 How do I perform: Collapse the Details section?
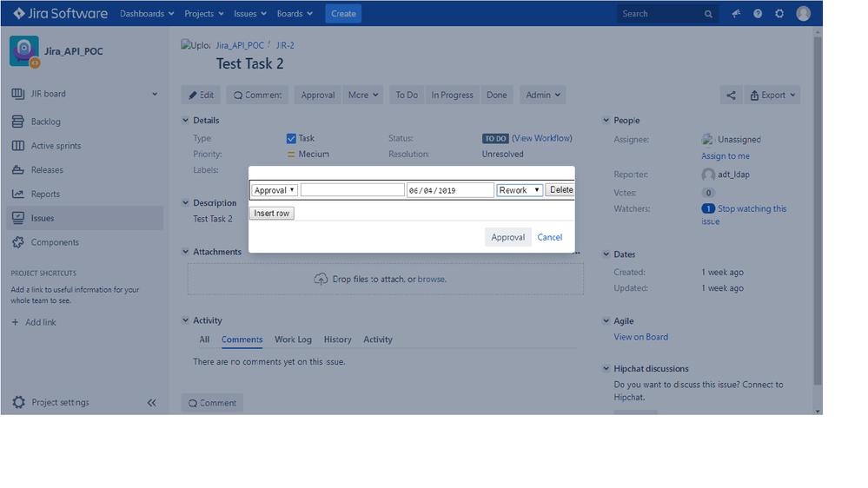(185, 120)
